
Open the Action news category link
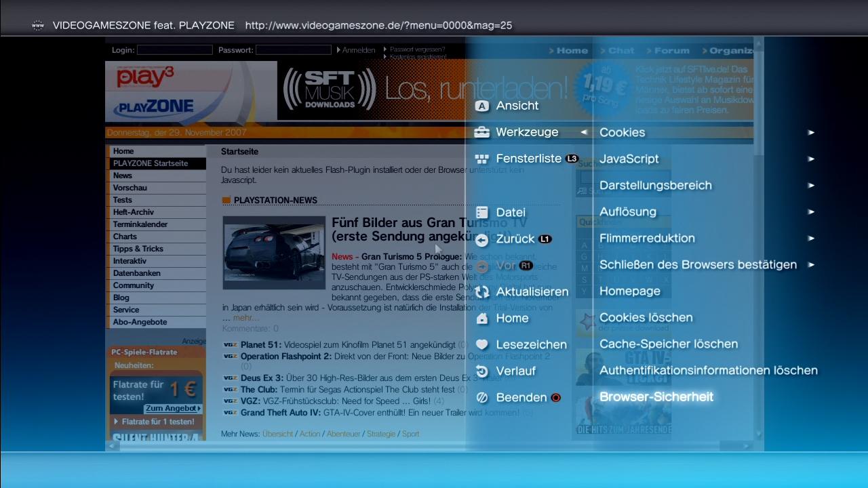tap(310, 434)
